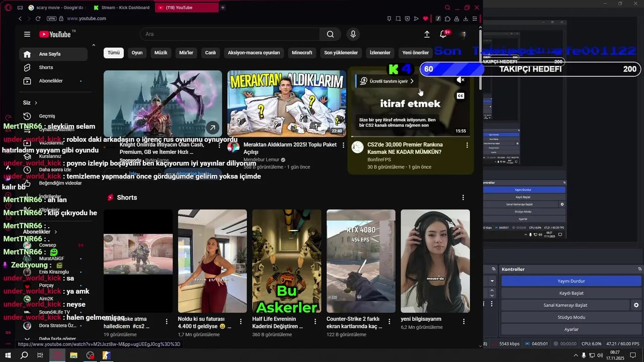This screenshot has height=362, width=644.
Task: Expand Ücretli tanıtım içerir chevron
Action: tap(412, 81)
